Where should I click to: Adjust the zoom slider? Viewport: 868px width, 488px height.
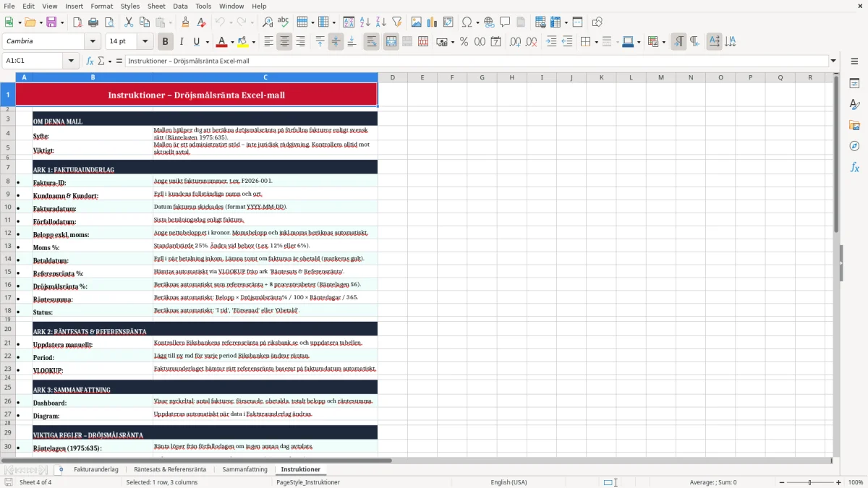click(810, 482)
